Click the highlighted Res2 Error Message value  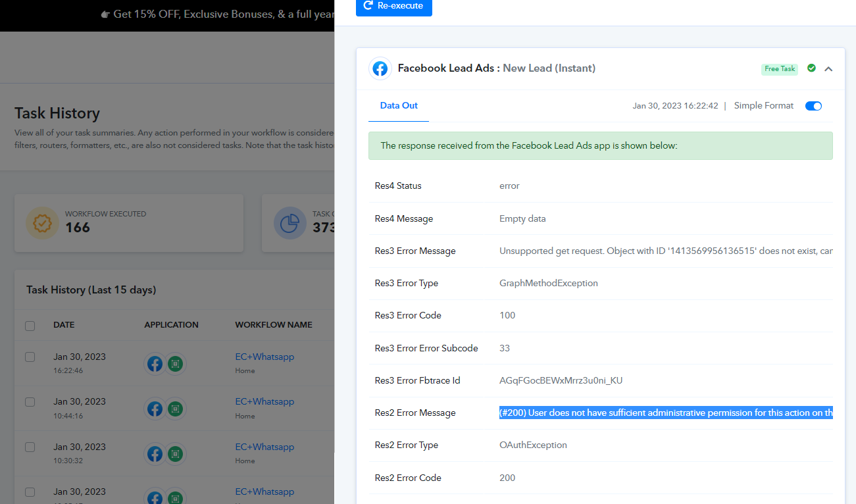(666, 413)
